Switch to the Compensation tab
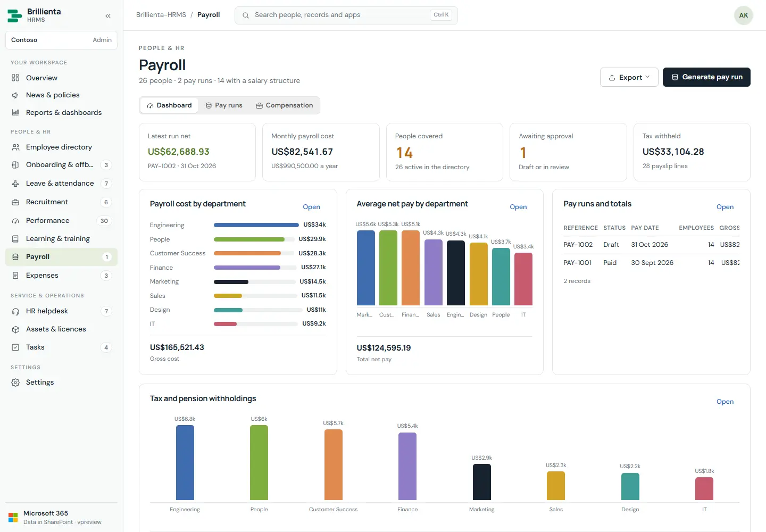 pyautogui.click(x=284, y=105)
